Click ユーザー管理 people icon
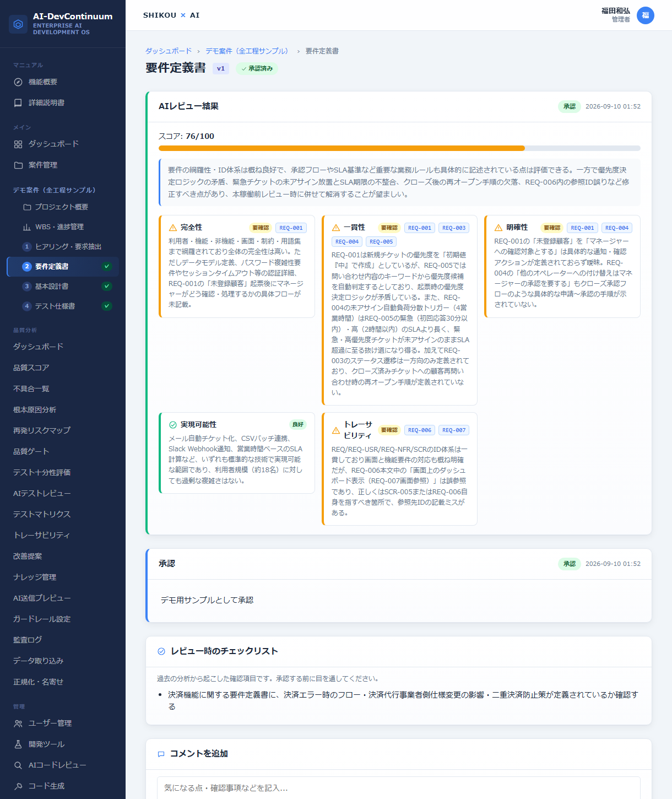Viewport: 672px width, 799px height. point(18,724)
